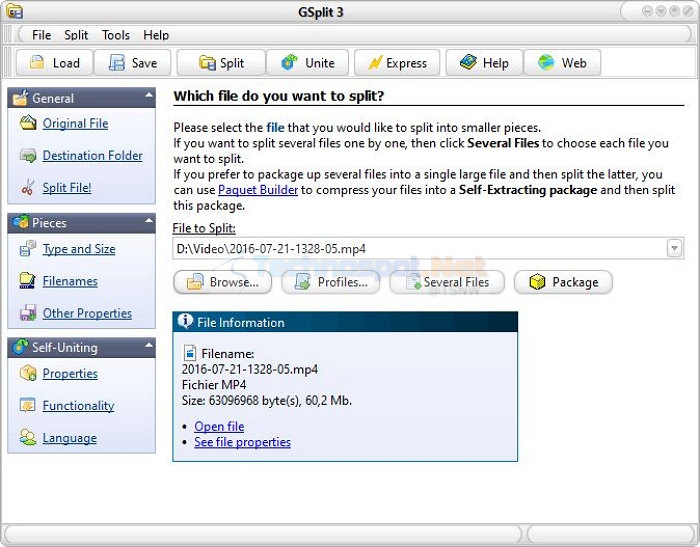The image size is (700, 547).
Task: Click the Original File icon in sidebar
Action: [28, 123]
